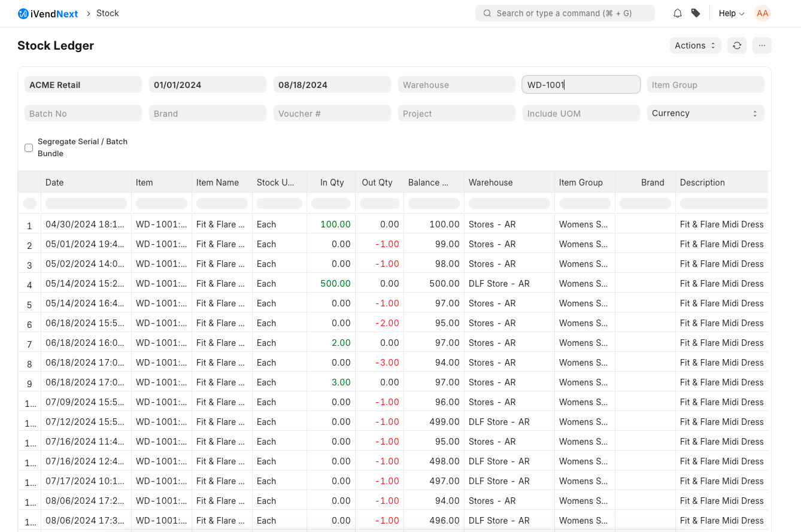The height and width of the screenshot is (532, 801).
Task: Click the Brand filter field
Action: pos(208,113)
